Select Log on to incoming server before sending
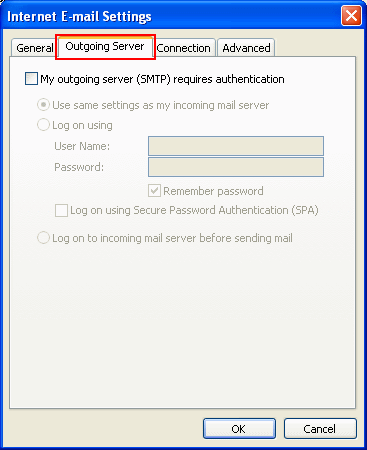Screen dimensions: 367x450 point(43,238)
